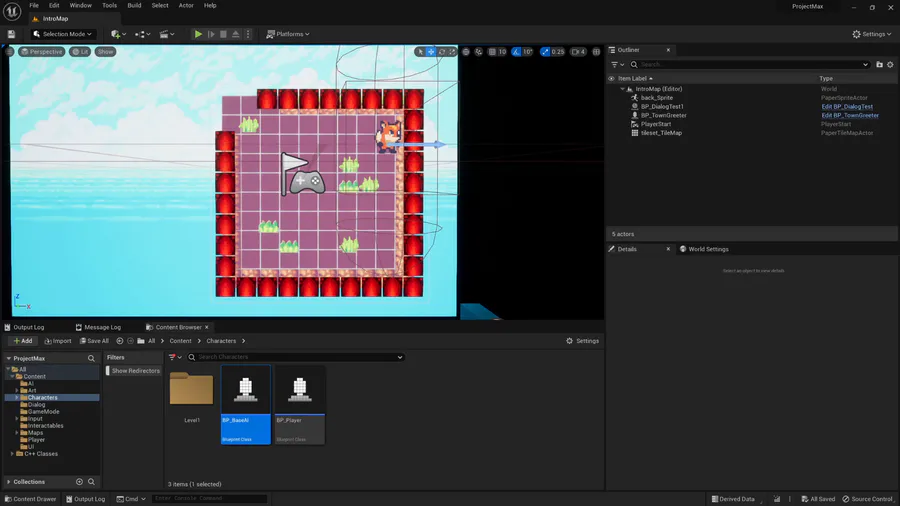Toggle surface snapping in the viewport
900x506 pixels.
(x=479, y=52)
